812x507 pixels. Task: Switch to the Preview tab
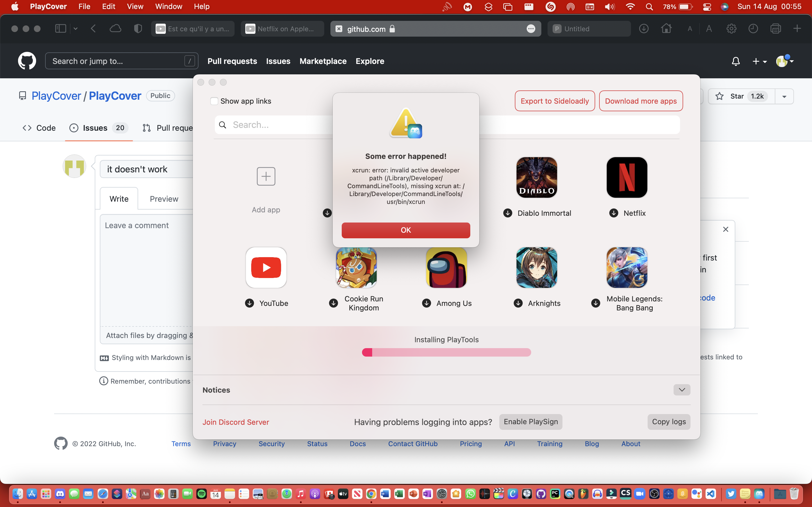[x=164, y=199]
